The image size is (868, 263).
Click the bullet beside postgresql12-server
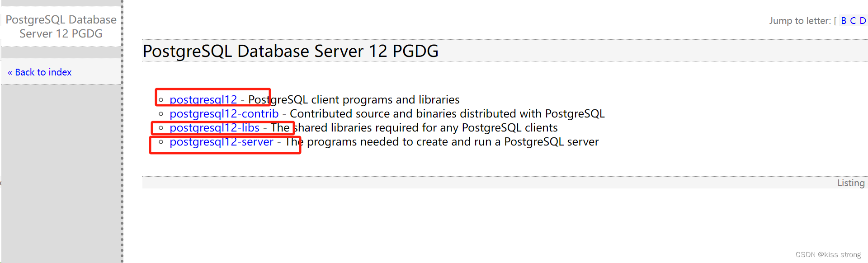click(160, 141)
